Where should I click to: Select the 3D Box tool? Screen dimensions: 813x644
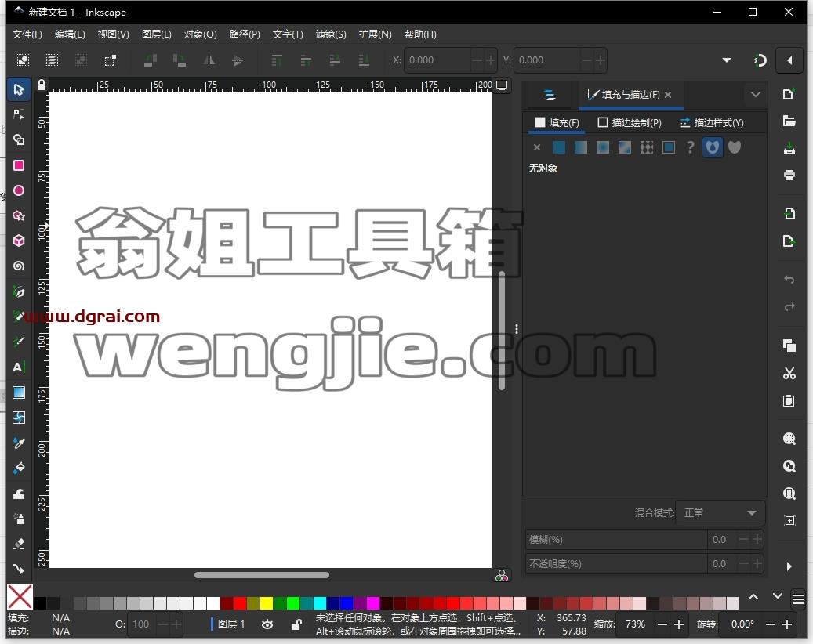click(19, 241)
